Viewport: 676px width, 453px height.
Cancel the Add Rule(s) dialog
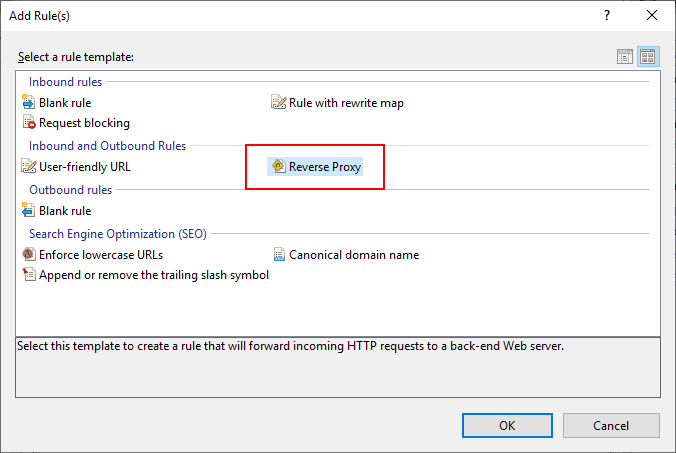(611, 425)
